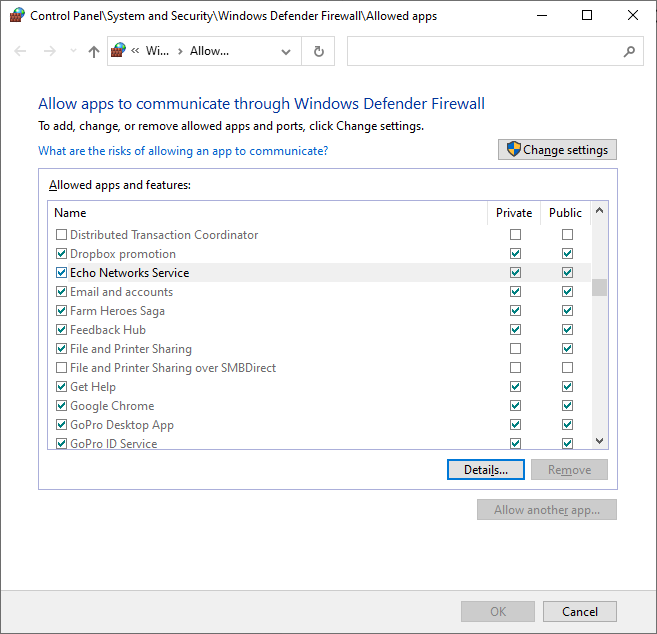Image resolution: width=657 pixels, height=634 pixels.
Task: Toggle Dropbox promotion Private checkbox
Action: [515, 254]
